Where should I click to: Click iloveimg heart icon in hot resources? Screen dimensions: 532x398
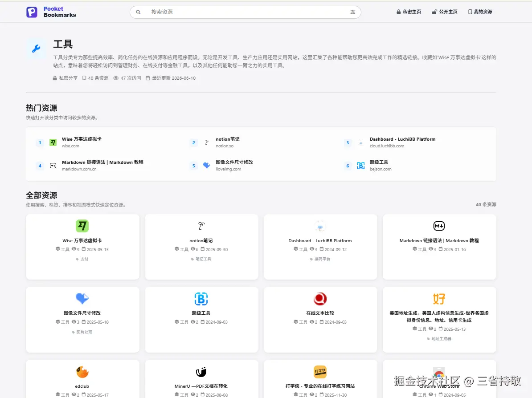[x=207, y=166]
